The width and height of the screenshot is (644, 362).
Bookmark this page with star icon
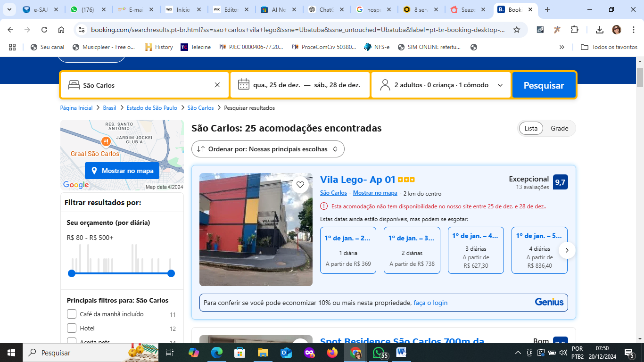point(517,30)
